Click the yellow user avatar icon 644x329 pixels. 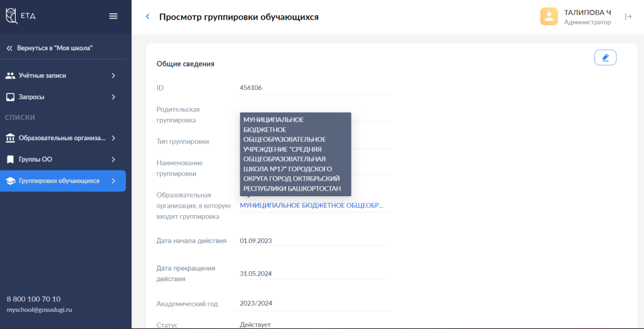548,16
